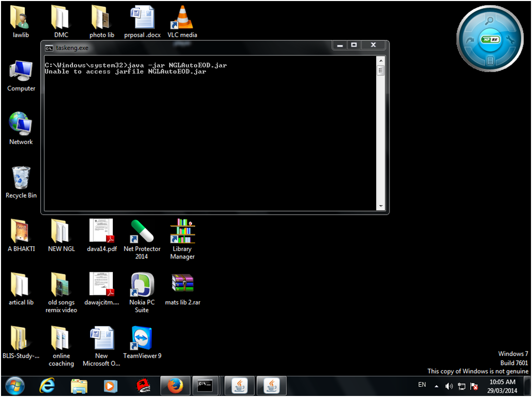Click the report list icon on NPAV widget
532x397 pixels.
point(490,60)
